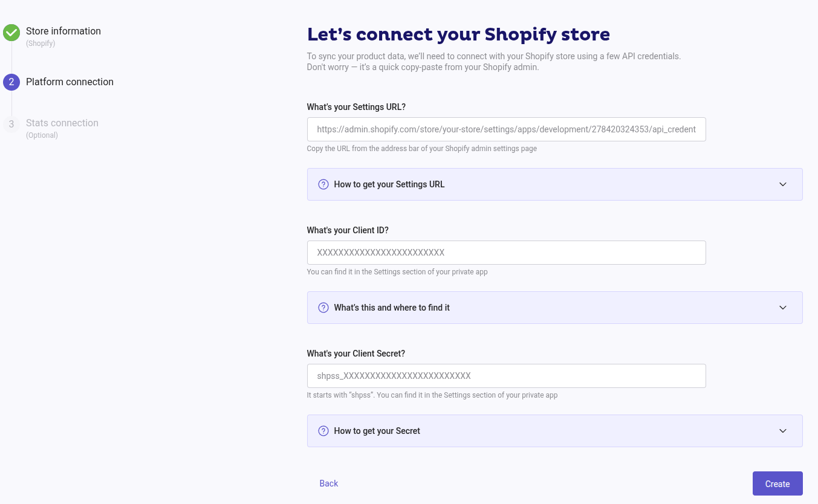Expand the How to get your Settings URL chevron
Viewport: 818px width, 504px height.
coord(783,184)
